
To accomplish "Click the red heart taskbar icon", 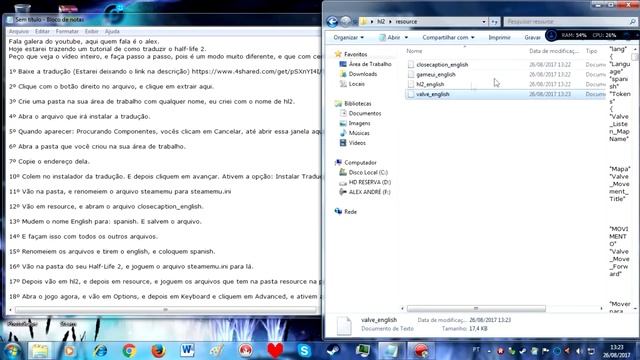I will coord(275,351).
